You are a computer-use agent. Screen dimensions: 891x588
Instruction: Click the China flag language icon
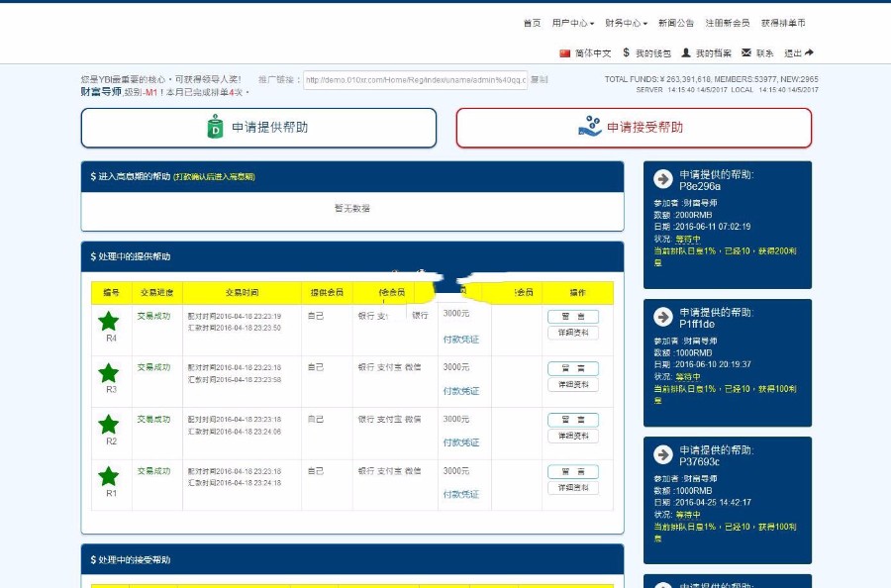pos(564,53)
